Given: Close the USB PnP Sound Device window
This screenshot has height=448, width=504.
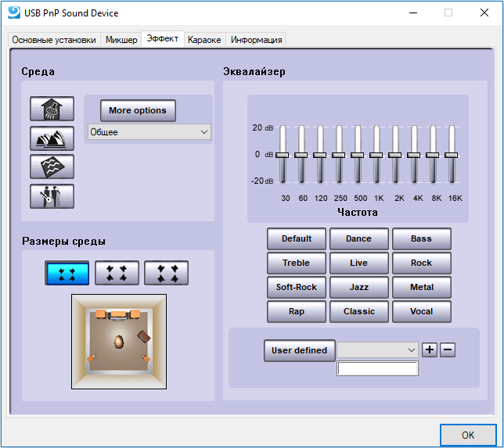Looking at the screenshot, I should [484, 13].
